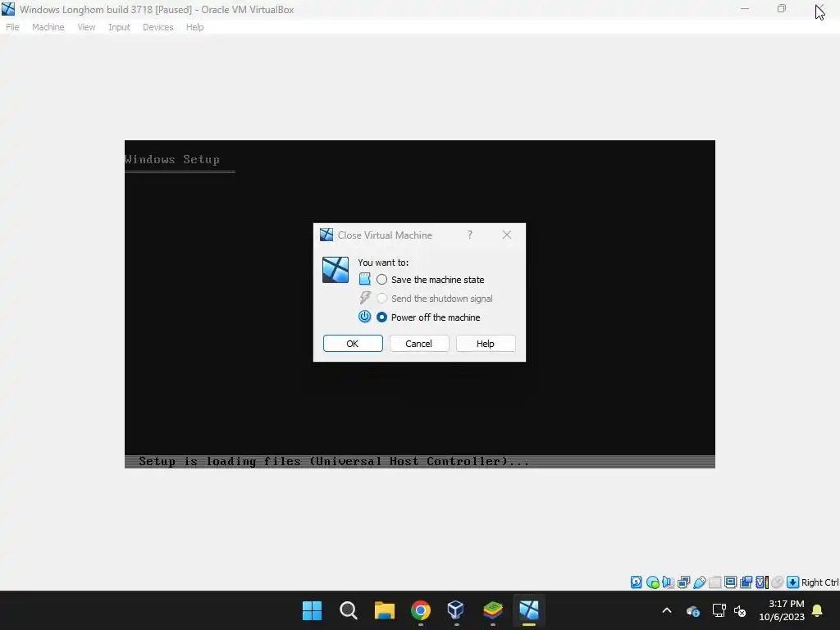Click the CPU virtualization V status icon
840x630 pixels.
tap(762, 582)
